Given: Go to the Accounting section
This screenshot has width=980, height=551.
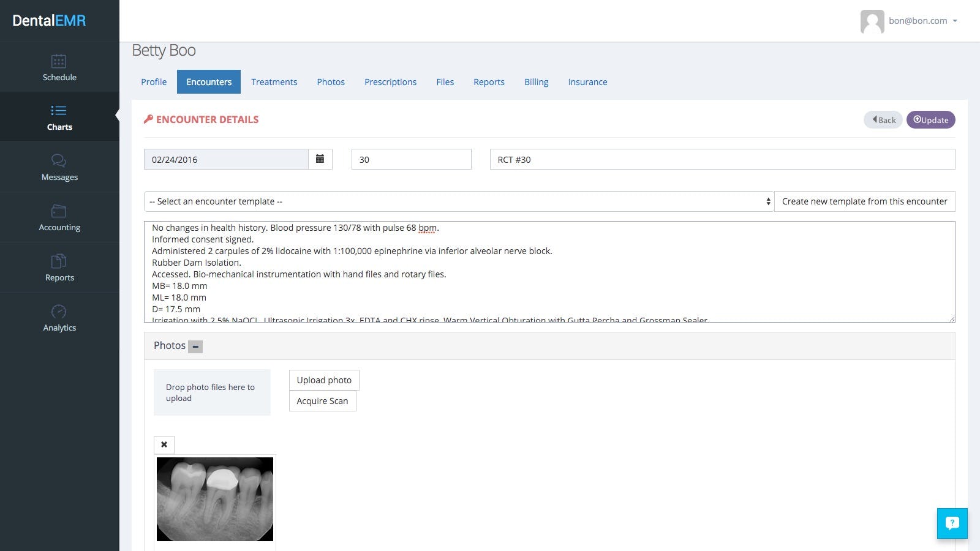Looking at the screenshot, I should coord(59,217).
